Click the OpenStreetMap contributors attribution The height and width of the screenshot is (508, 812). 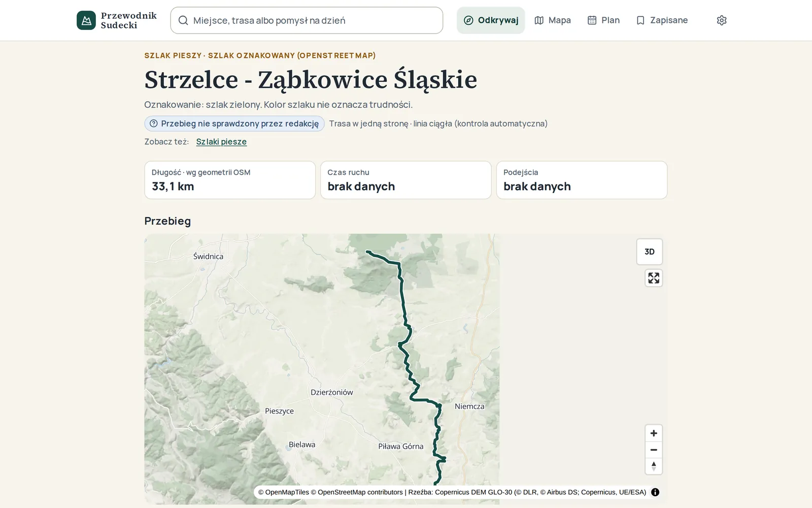[x=357, y=492]
